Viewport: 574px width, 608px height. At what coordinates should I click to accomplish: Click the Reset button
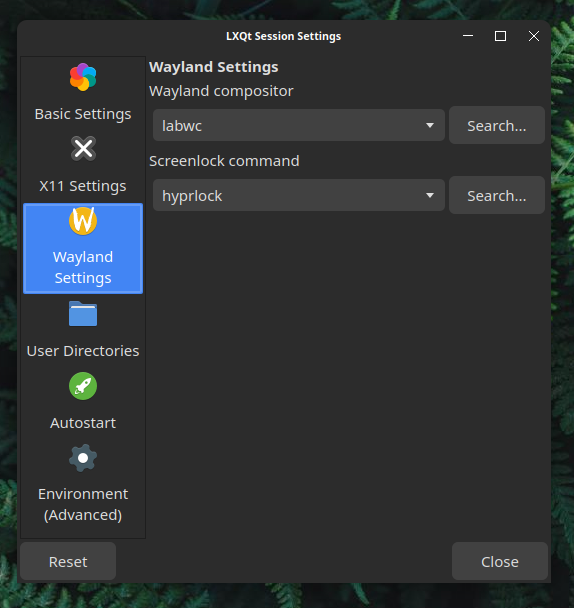click(x=68, y=561)
